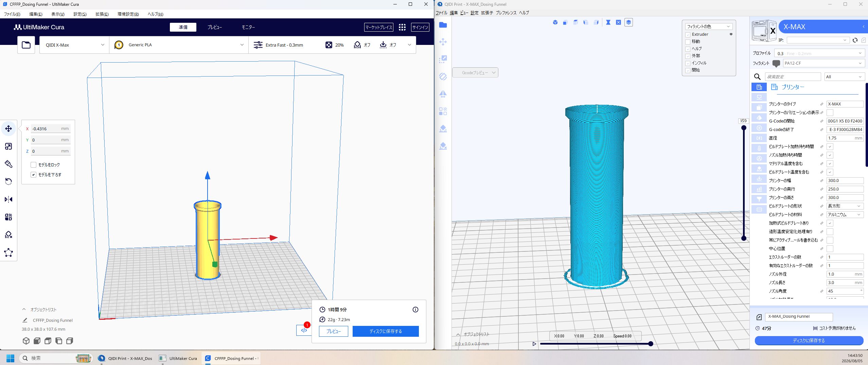
Task: Toggle 'モデルを下ろす' checkbox
Action: pos(33,175)
